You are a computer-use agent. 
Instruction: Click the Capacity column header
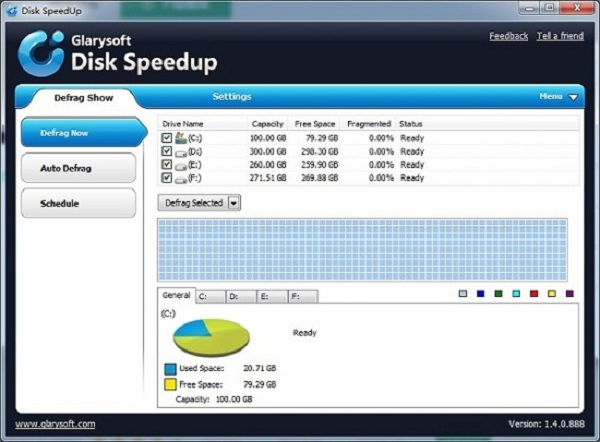coord(267,124)
